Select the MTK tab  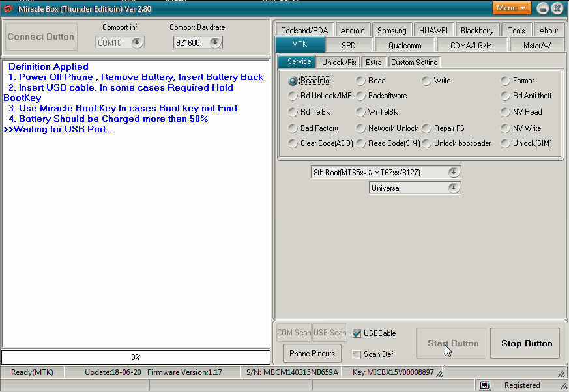pos(300,44)
